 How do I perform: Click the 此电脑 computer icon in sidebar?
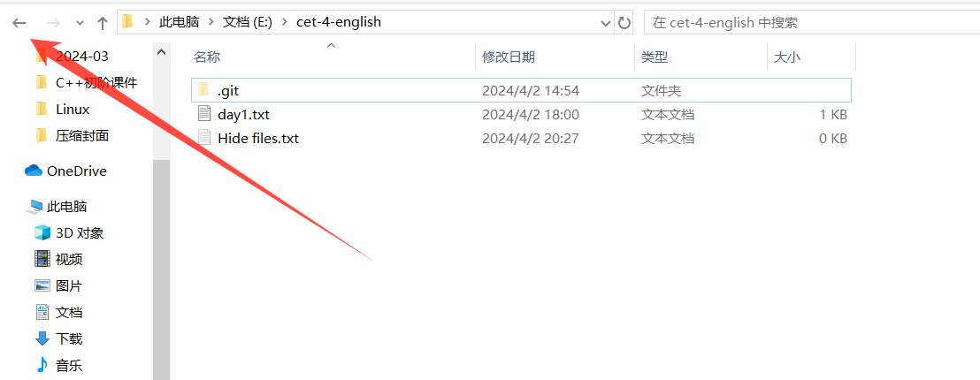(x=35, y=207)
